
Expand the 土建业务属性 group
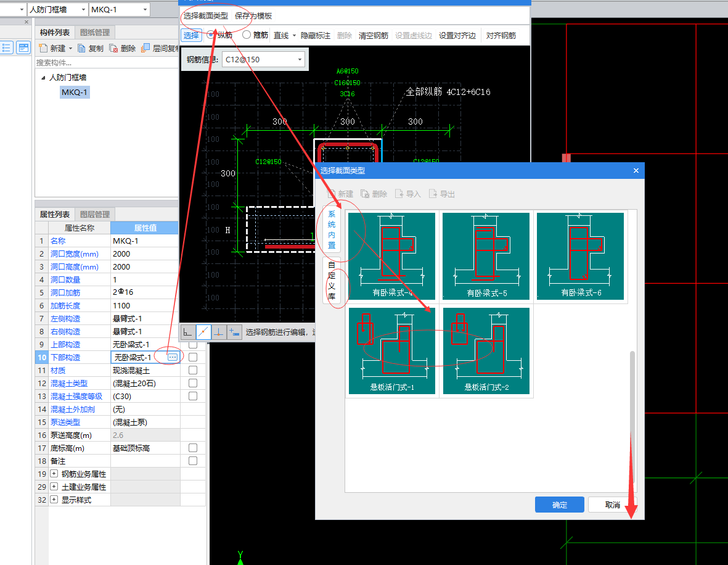tap(54, 487)
